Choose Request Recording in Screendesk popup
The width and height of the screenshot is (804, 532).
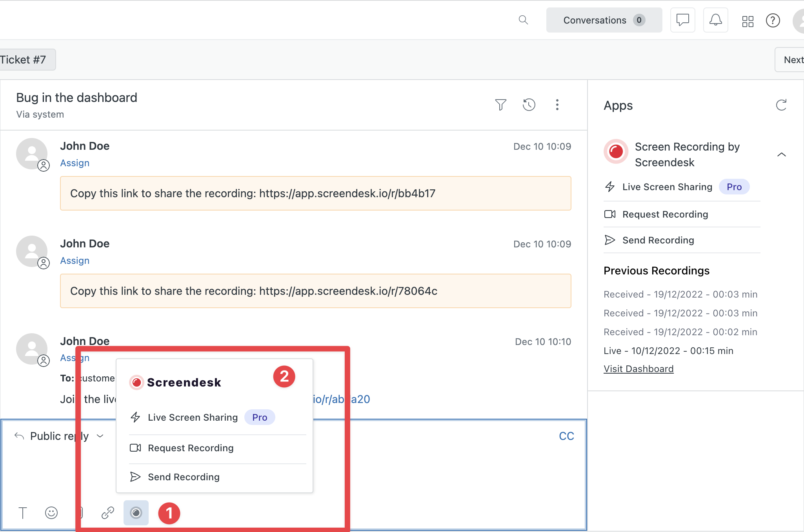[x=191, y=448]
